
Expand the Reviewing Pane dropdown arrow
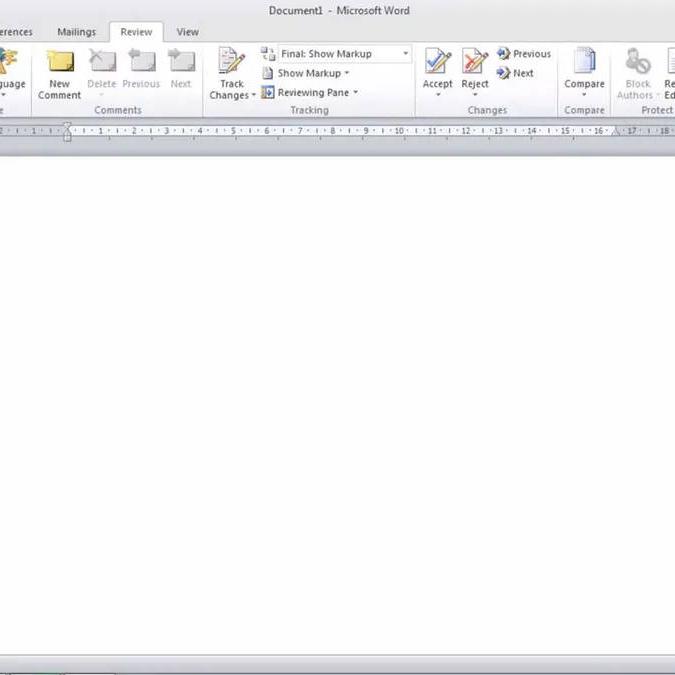click(x=356, y=92)
